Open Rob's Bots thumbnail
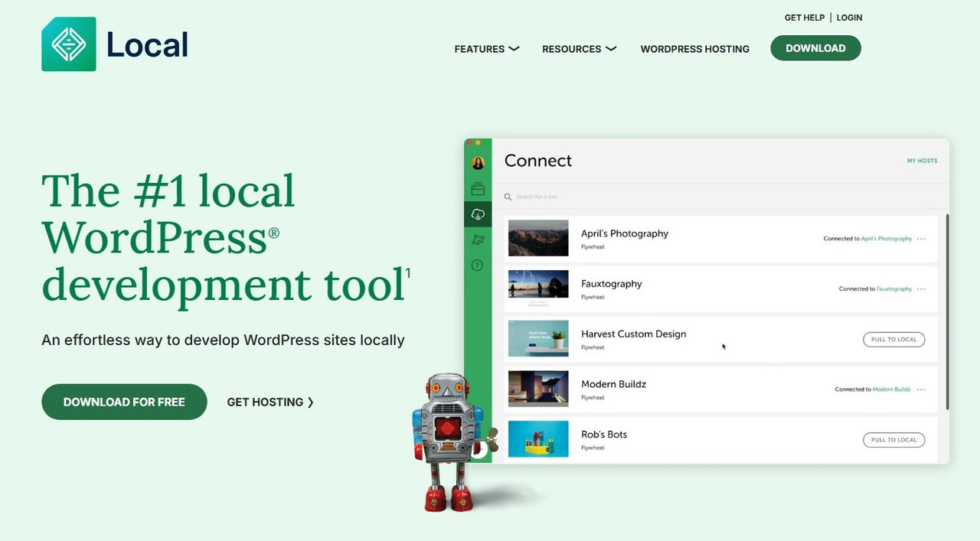 (538, 439)
